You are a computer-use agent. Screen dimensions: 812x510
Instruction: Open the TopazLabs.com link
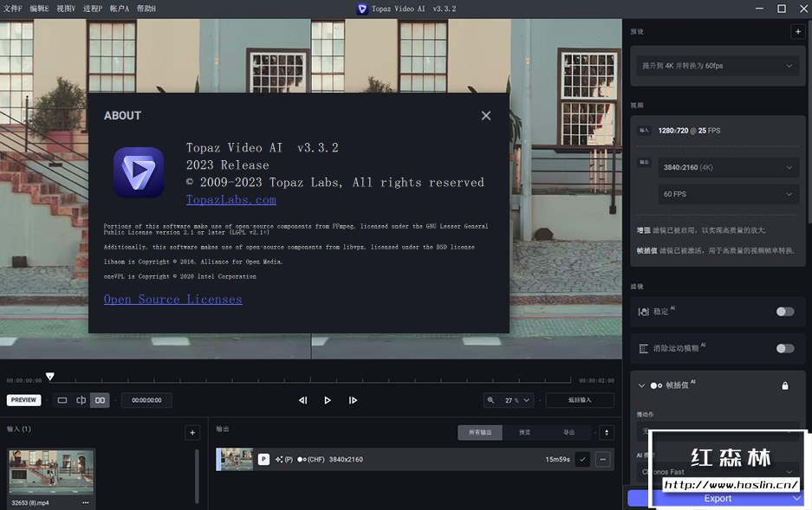[231, 200]
